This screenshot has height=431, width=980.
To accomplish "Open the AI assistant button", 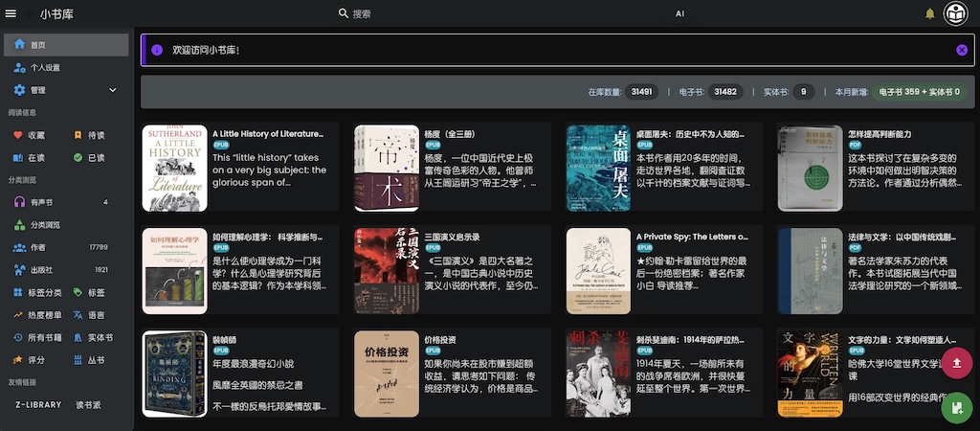I will (680, 13).
